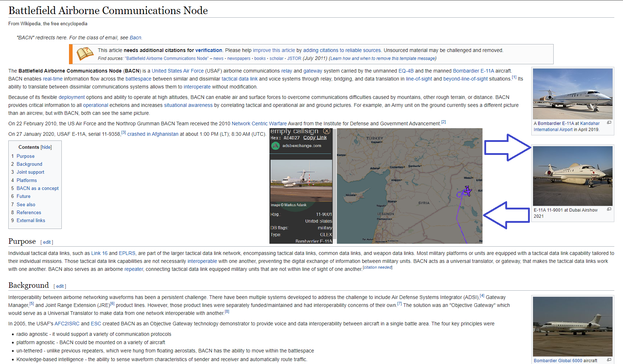Edit the Background section
623x364 pixels.
click(60, 286)
